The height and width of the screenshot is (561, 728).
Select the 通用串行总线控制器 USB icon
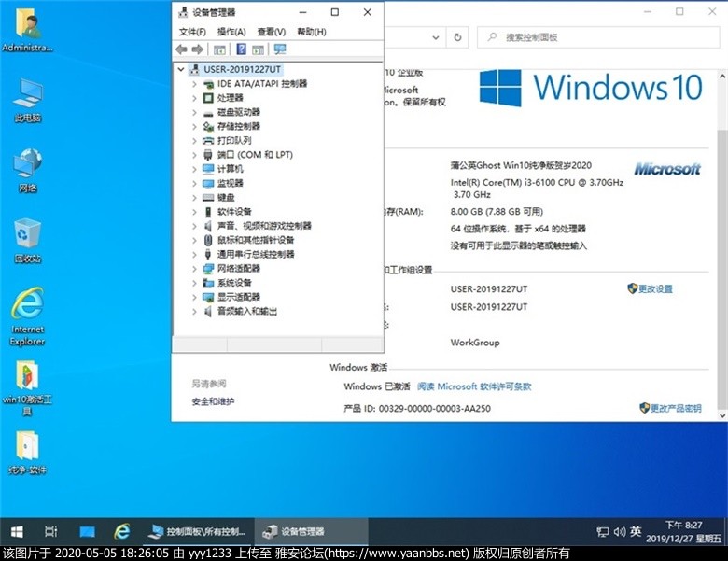(208, 255)
